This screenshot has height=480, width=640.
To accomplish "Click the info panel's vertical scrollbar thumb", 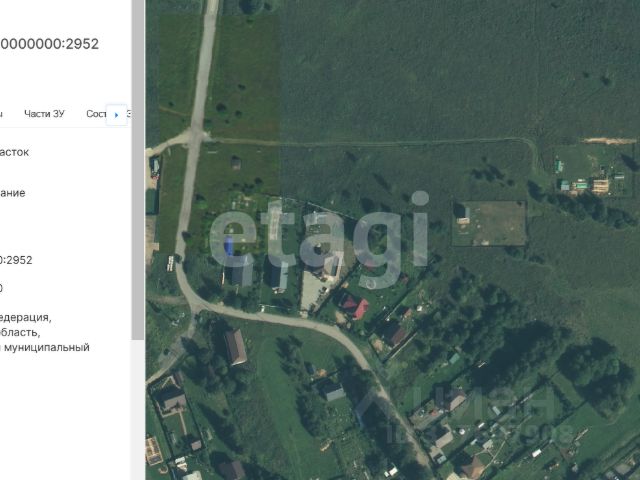I will tap(138, 169).
